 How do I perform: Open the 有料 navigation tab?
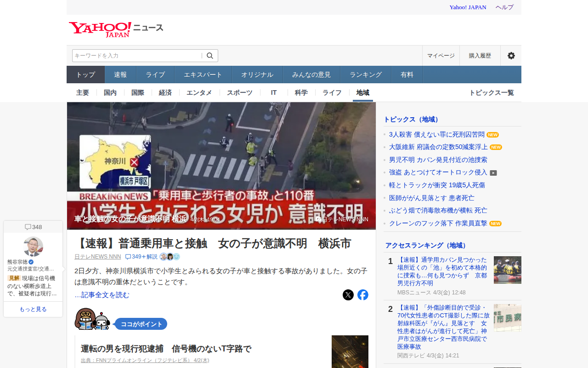(407, 75)
